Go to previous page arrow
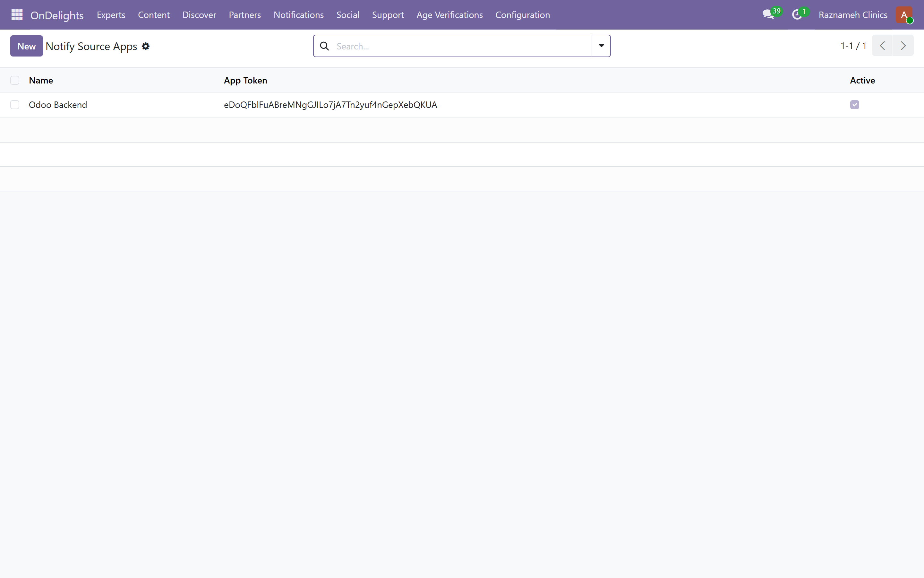 pyautogui.click(x=882, y=46)
